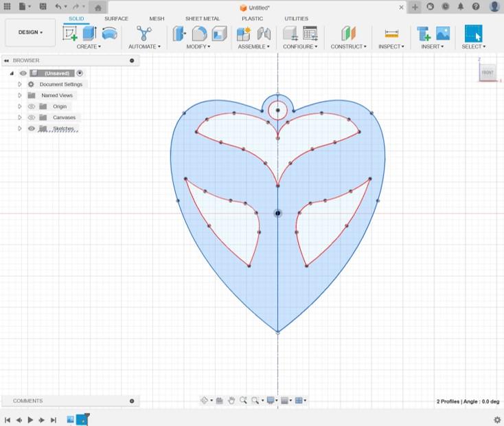Switch to the UTILITIES tab
The height and width of the screenshot is (426, 504).
(297, 19)
